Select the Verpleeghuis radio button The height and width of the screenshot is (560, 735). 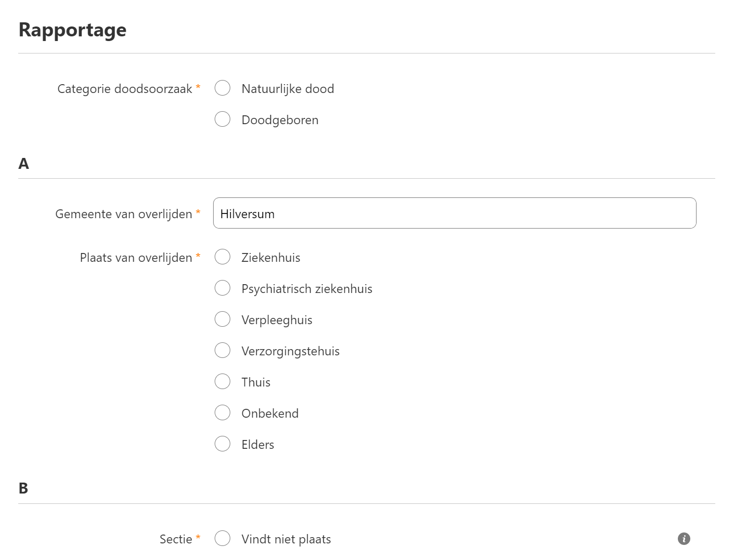click(222, 319)
